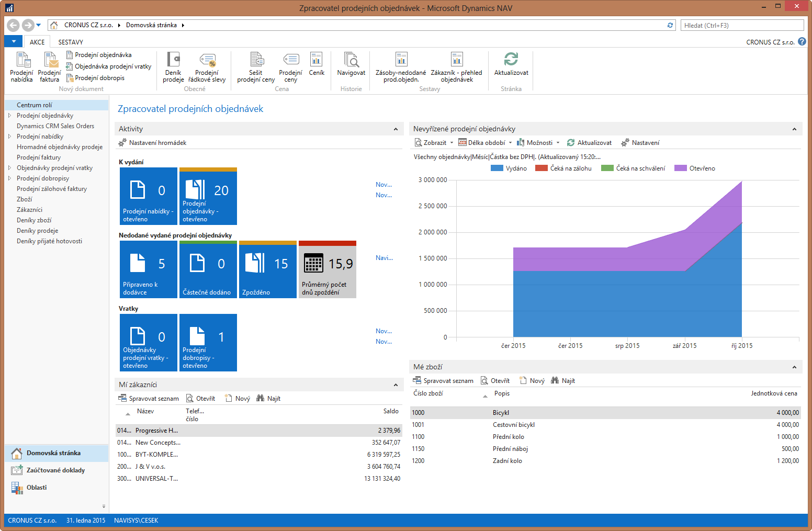The width and height of the screenshot is (812, 531).
Task: Click Otevřeno purple legend swatch
Action: 681,168
